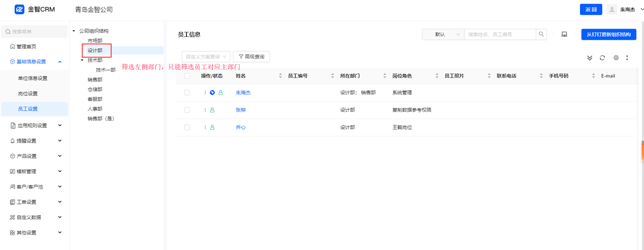Tick the checkbox for 张柳 row
This screenshot has height=250, width=644.
[x=187, y=110]
